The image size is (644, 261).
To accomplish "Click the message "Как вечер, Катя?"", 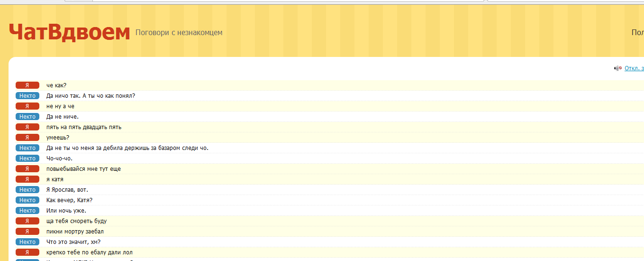I will pyautogui.click(x=69, y=200).
